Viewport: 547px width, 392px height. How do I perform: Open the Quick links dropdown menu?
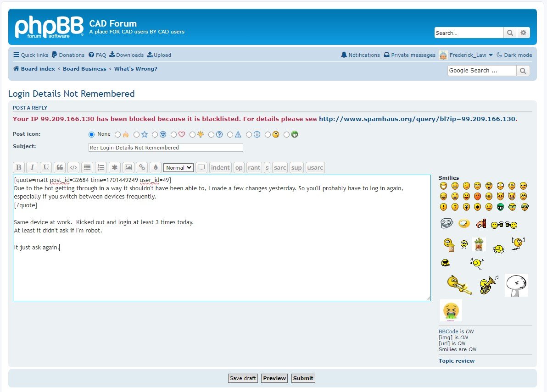pos(31,55)
